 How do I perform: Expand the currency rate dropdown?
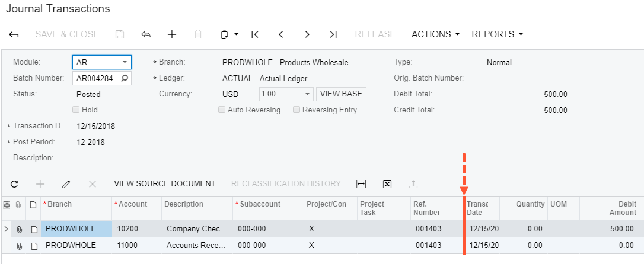click(x=307, y=94)
